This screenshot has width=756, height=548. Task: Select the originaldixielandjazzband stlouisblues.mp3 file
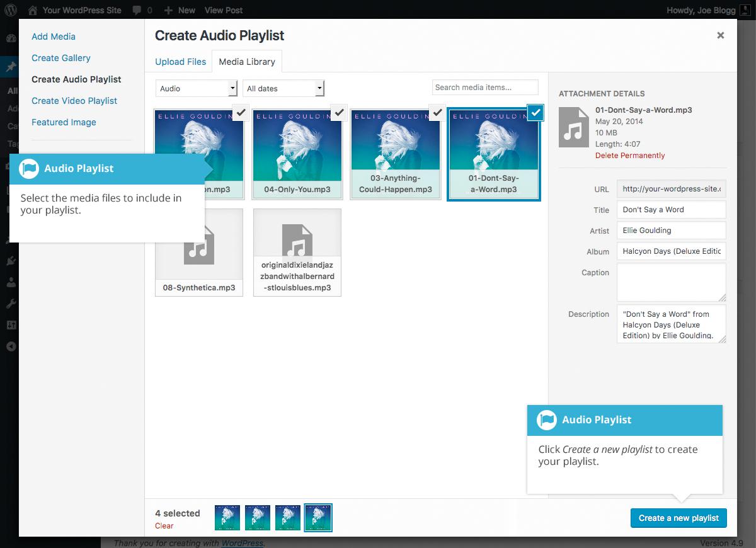pos(297,253)
